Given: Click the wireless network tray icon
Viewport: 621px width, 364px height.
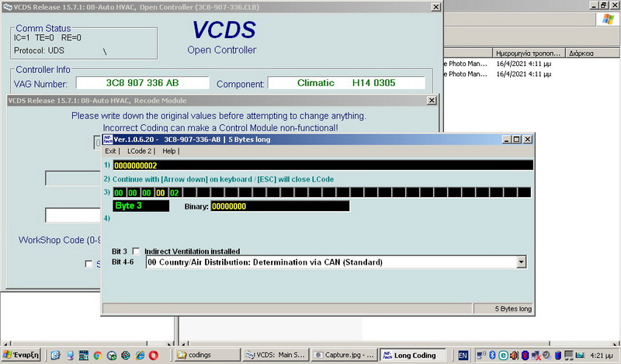Looking at the screenshot, I should tap(481, 355).
